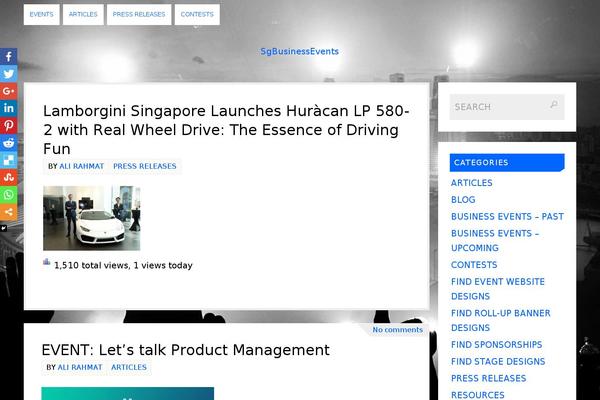
Task: Open the Lamborgini Singapore Launches Huràcan article
Action: click(x=226, y=130)
